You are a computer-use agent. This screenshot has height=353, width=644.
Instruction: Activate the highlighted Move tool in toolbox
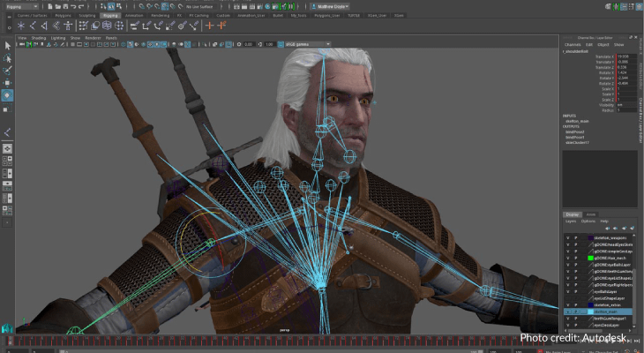(x=7, y=94)
